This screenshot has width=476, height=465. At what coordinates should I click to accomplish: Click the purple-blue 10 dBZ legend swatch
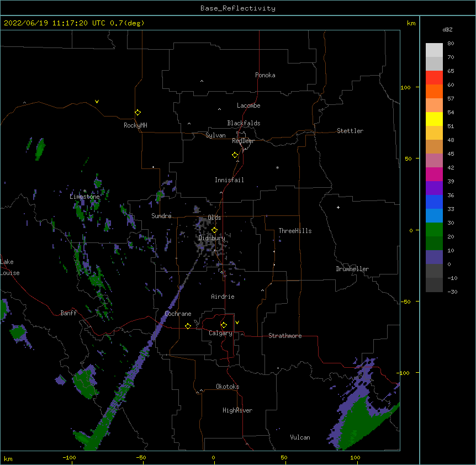click(x=434, y=257)
